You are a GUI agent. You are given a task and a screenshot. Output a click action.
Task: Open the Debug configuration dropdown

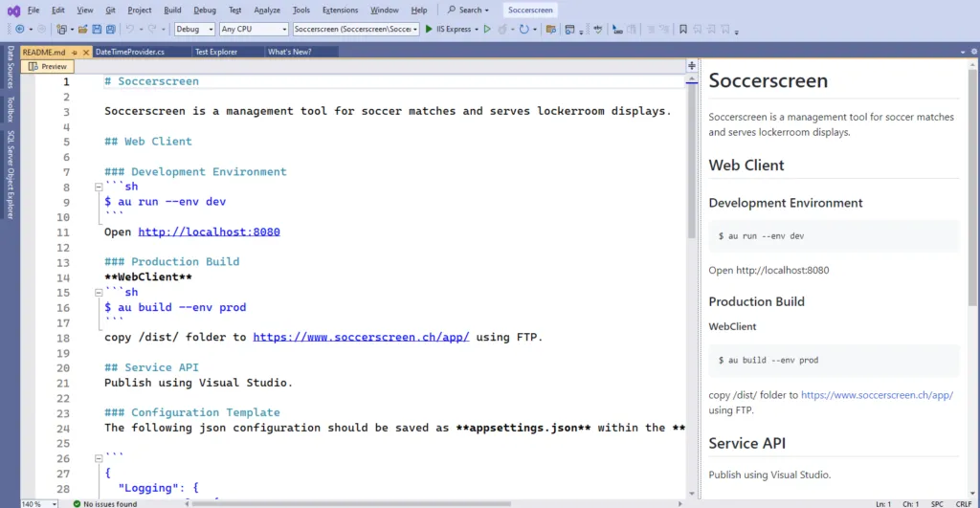(194, 30)
